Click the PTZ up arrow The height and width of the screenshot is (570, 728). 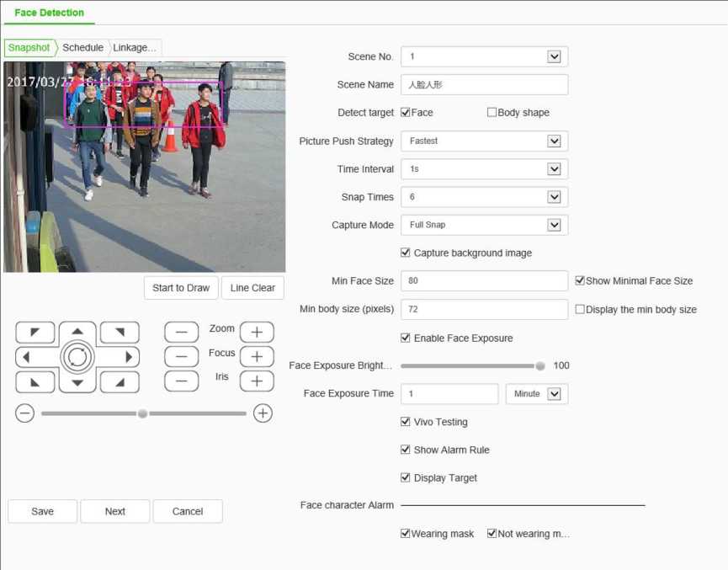77,332
